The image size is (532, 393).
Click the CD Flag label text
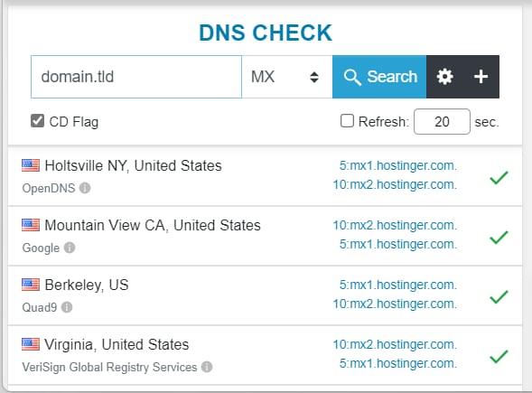pyautogui.click(x=74, y=122)
